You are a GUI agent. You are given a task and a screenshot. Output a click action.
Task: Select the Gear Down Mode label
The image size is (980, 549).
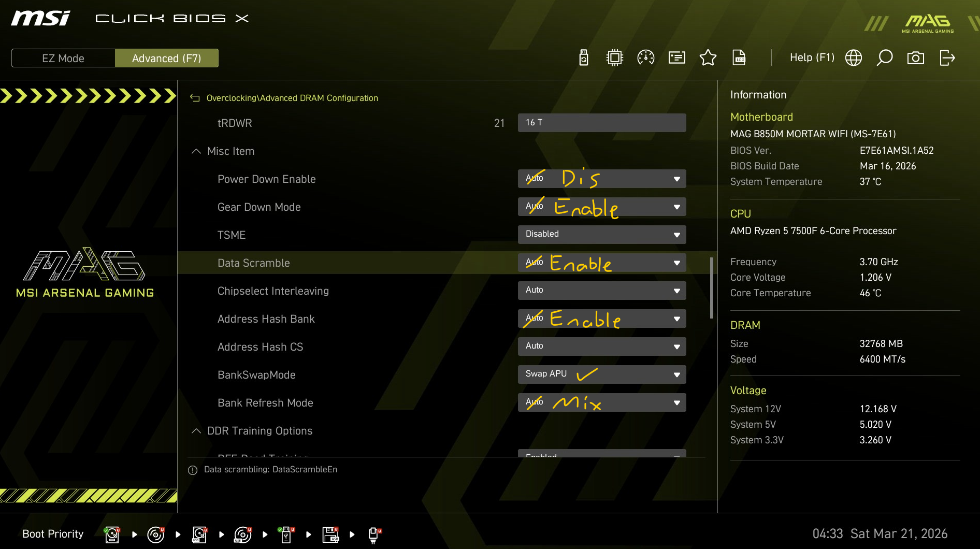(259, 207)
